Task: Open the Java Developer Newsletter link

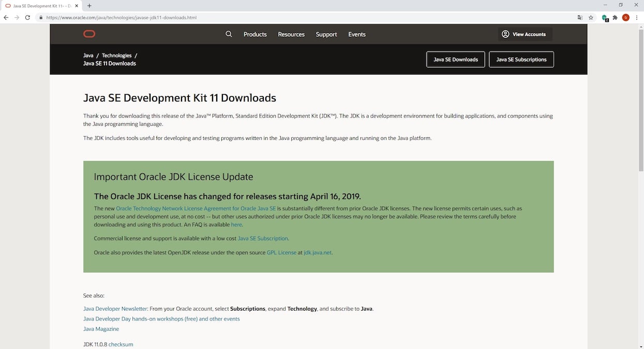Action: coord(115,309)
